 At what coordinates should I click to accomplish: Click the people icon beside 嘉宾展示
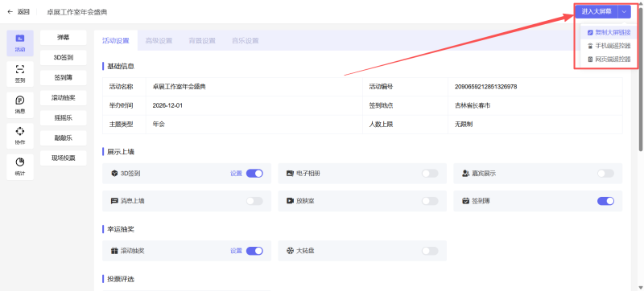[465, 174]
